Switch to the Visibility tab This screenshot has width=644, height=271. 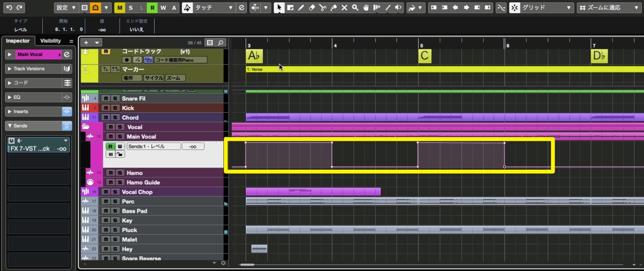coord(50,41)
